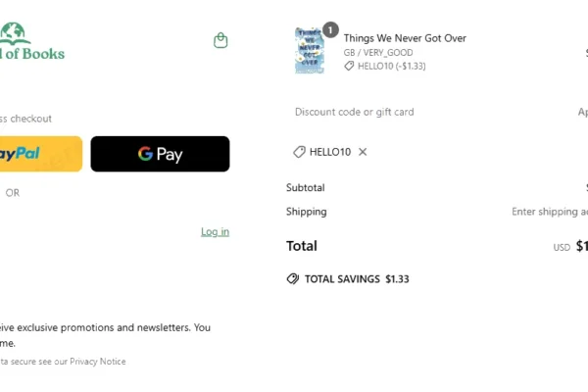This screenshot has height=392, width=588.
Task: Click the tag icon in HELLO10 chip
Action: point(299,152)
